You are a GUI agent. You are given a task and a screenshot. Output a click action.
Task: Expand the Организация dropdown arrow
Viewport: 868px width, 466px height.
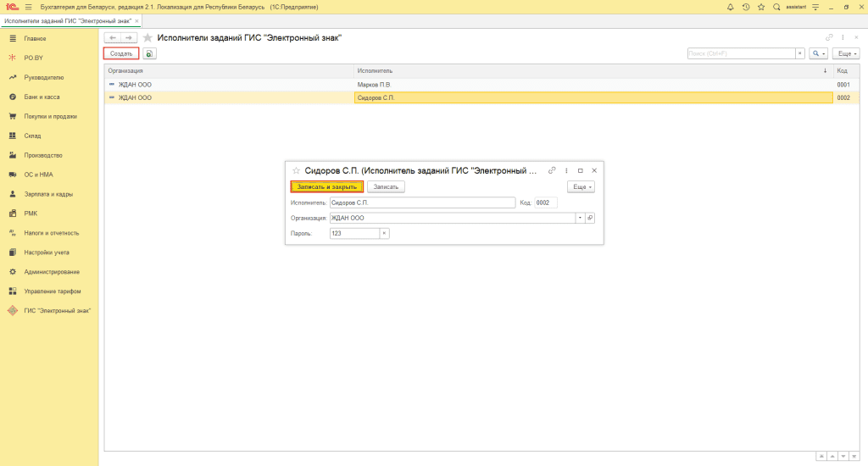coord(580,218)
